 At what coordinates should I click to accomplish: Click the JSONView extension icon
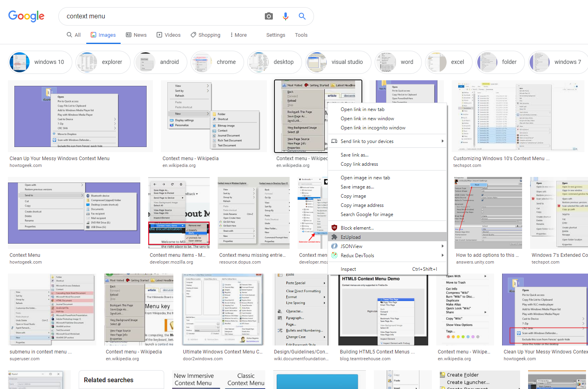click(334, 246)
